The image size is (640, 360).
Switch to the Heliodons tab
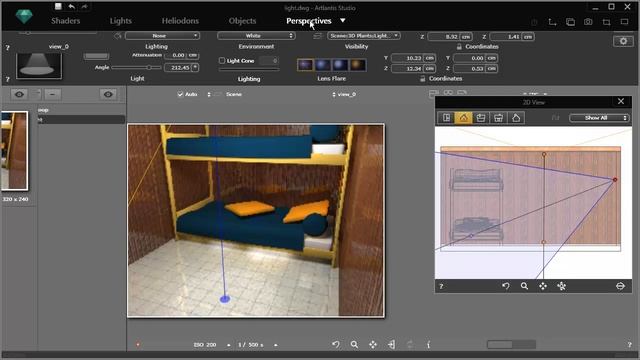[x=180, y=21]
